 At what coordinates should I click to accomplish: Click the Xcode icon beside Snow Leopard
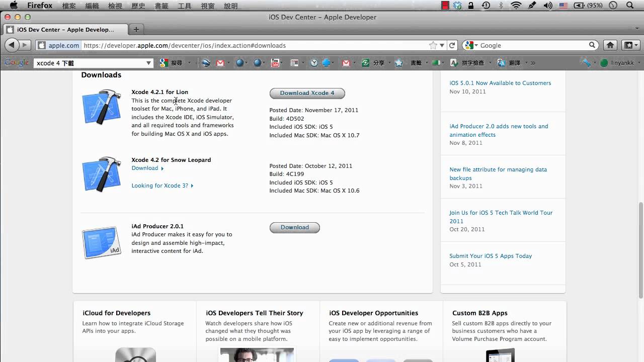point(102,174)
